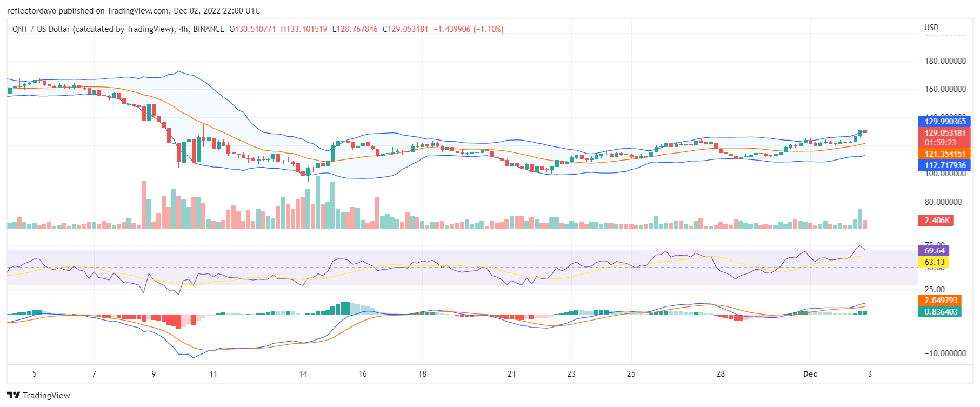The width and height of the screenshot is (980, 407).
Task: Click the close price value C129.053181
Action: [405, 29]
